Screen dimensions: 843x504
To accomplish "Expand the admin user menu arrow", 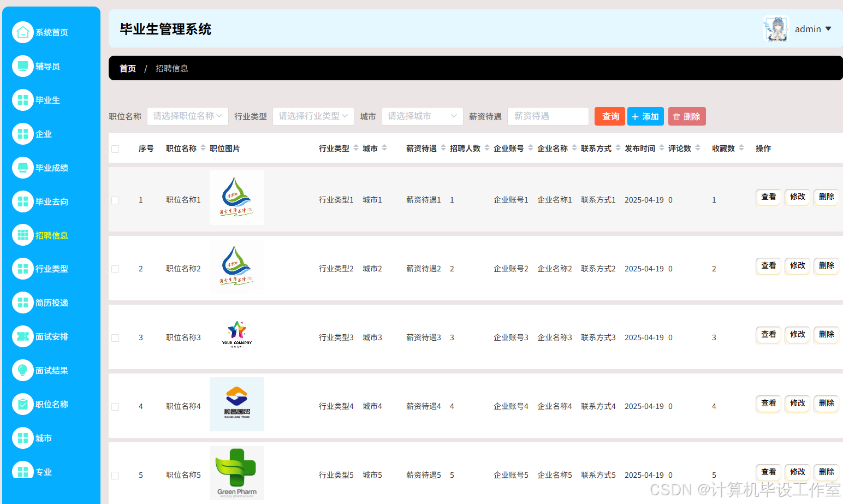I will tap(828, 29).
